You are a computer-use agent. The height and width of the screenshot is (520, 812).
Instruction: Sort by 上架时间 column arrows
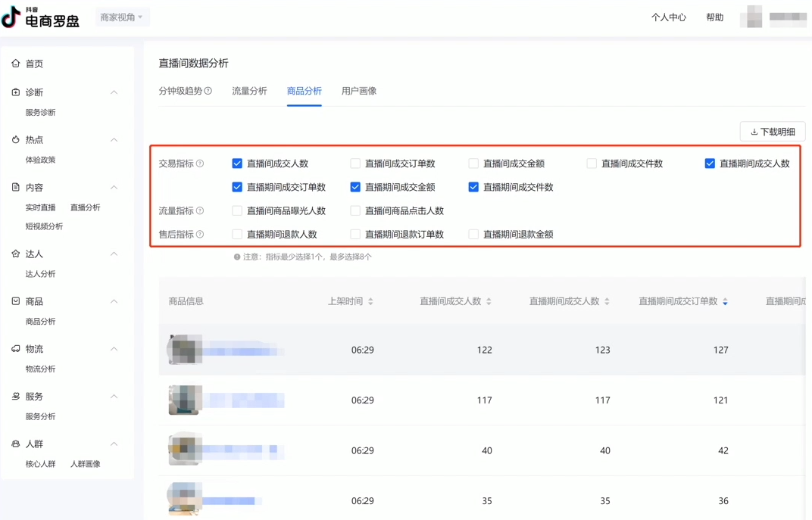371,301
